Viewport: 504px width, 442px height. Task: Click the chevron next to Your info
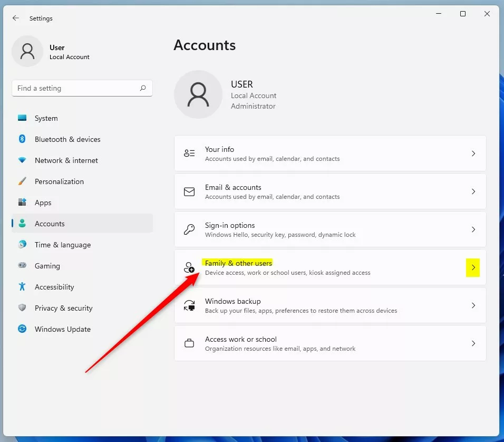point(473,153)
